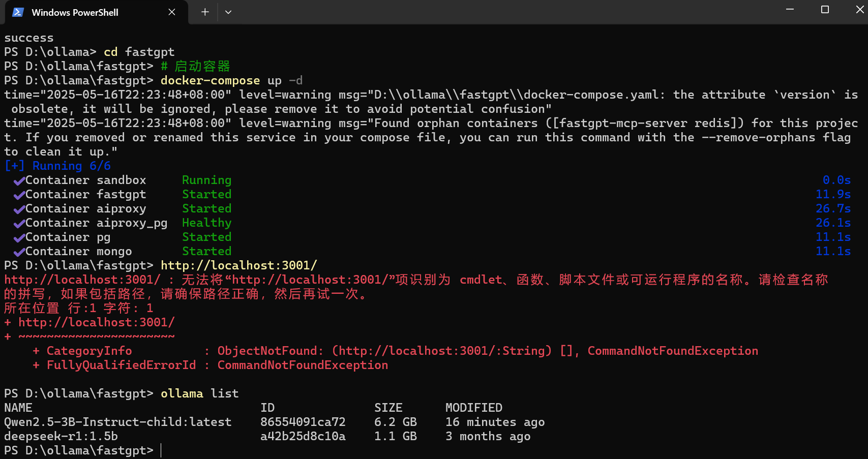Click the checkmark beside Container sandbox
868x459 pixels.
click(x=19, y=181)
